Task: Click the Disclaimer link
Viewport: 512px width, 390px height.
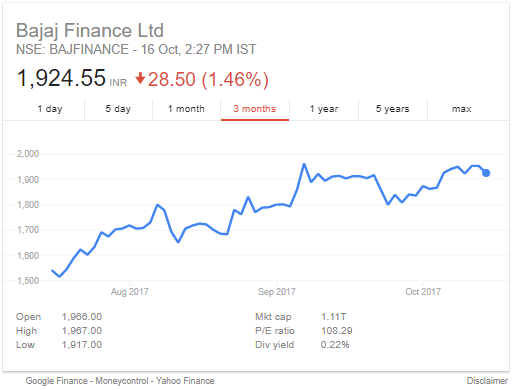Action: 487,381
